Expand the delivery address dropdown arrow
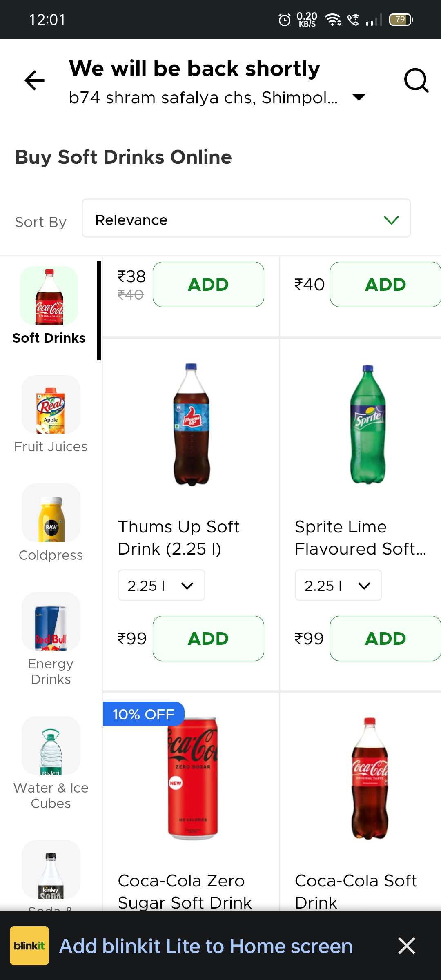This screenshot has width=441, height=980. click(x=359, y=97)
